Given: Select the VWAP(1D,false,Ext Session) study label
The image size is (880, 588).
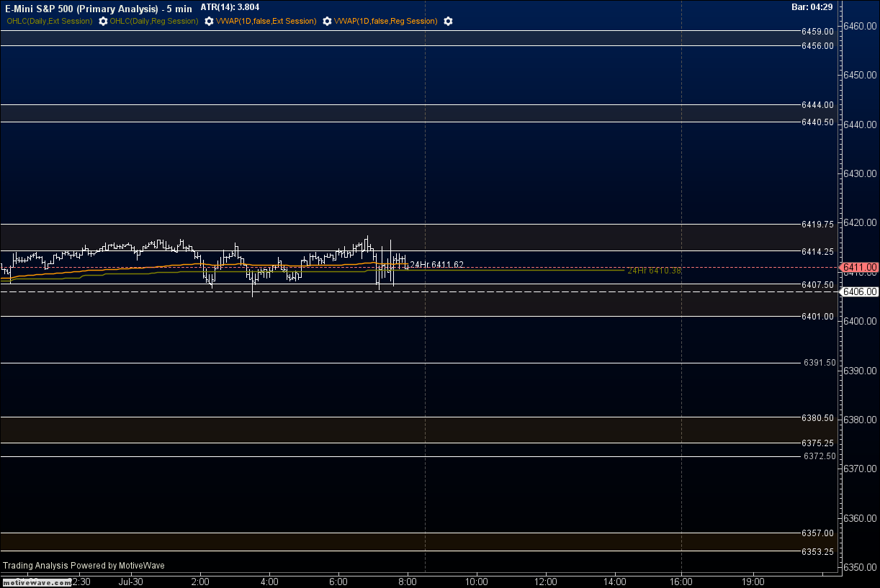Looking at the screenshot, I should 266,21.
